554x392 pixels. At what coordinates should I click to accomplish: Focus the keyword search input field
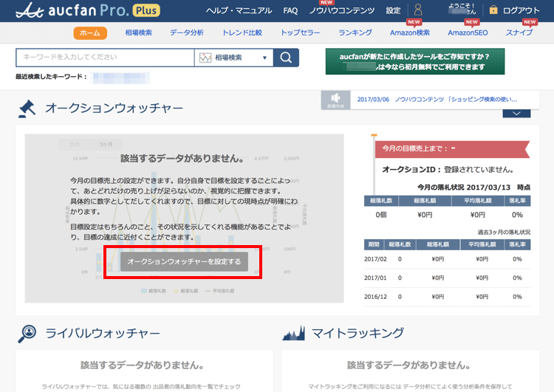105,58
